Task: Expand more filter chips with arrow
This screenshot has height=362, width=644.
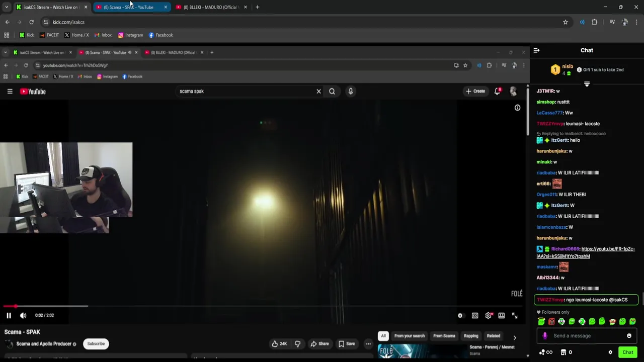Action: pyautogui.click(x=514, y=338)
